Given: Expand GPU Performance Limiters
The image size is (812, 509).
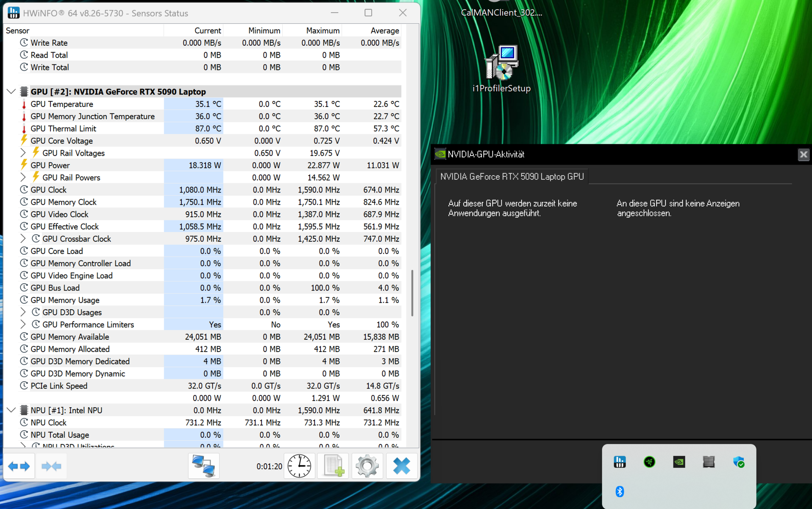Looking at the screenshot, I should 23,324.
